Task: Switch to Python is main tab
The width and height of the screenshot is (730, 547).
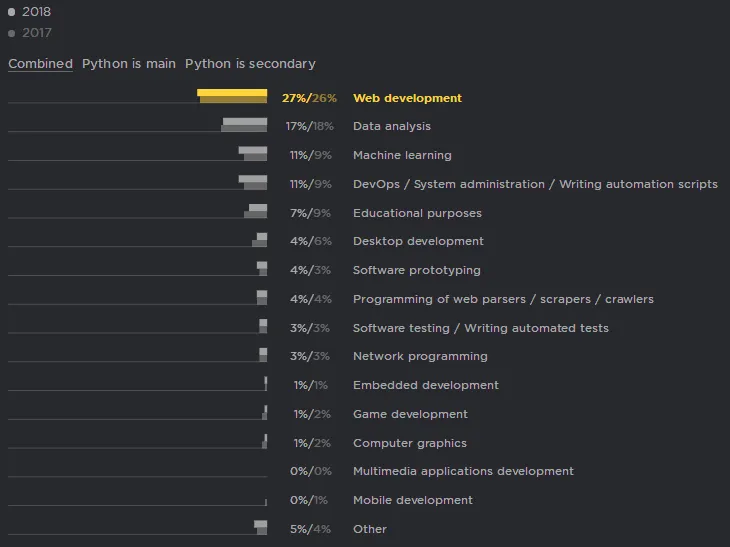Action: coord(128,64)
